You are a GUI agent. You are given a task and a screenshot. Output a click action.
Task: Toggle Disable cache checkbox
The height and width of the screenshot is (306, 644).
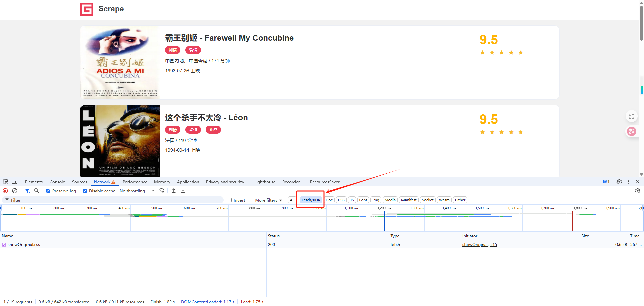(85, 191)
